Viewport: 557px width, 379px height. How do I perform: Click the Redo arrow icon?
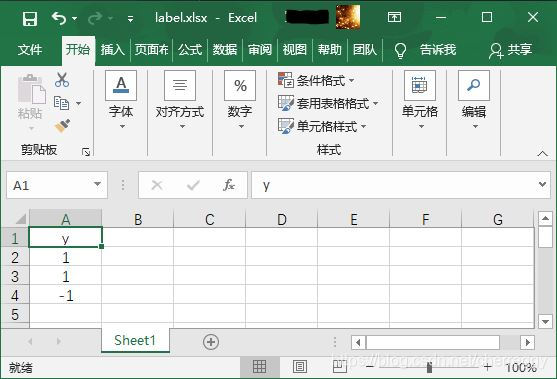(x=95, y=18)
